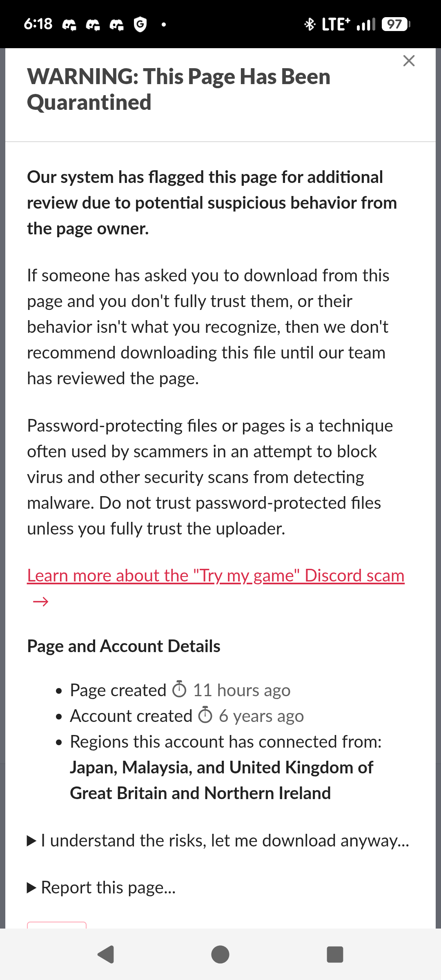Expand the "Report this page..." section

pyautogui.click(x=102, y=888)
